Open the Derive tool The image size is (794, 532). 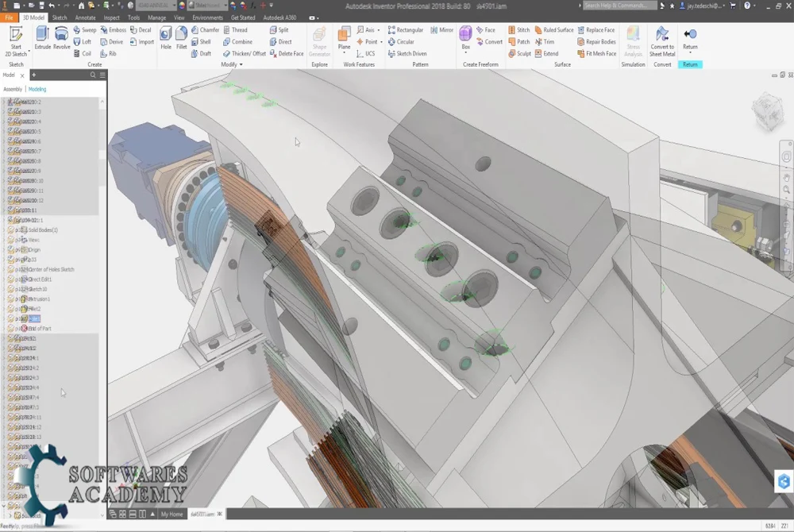(111, 42)
